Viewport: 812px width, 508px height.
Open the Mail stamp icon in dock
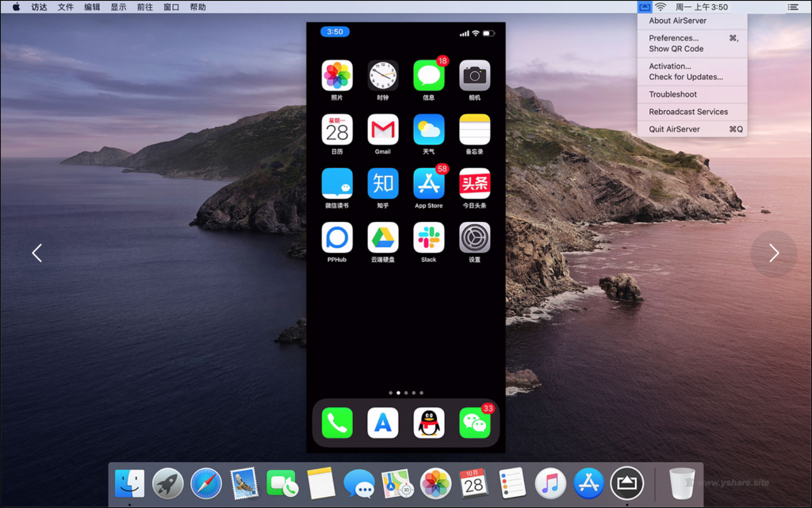click(244, 483)
